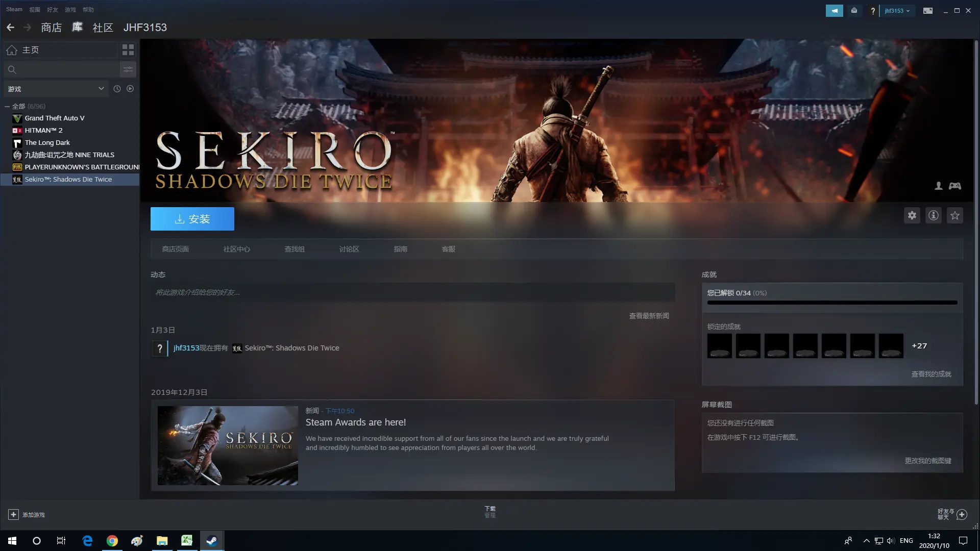Screen dimensions: 980x551
Task: Go to the Store tab
Action: tap(52, 28)
